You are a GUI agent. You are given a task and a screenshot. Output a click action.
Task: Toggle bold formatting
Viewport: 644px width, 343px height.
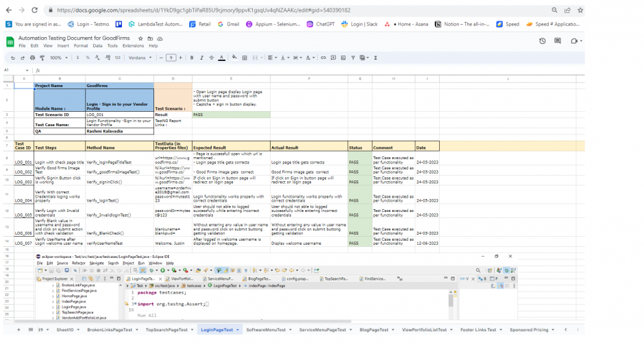[193, 58]
